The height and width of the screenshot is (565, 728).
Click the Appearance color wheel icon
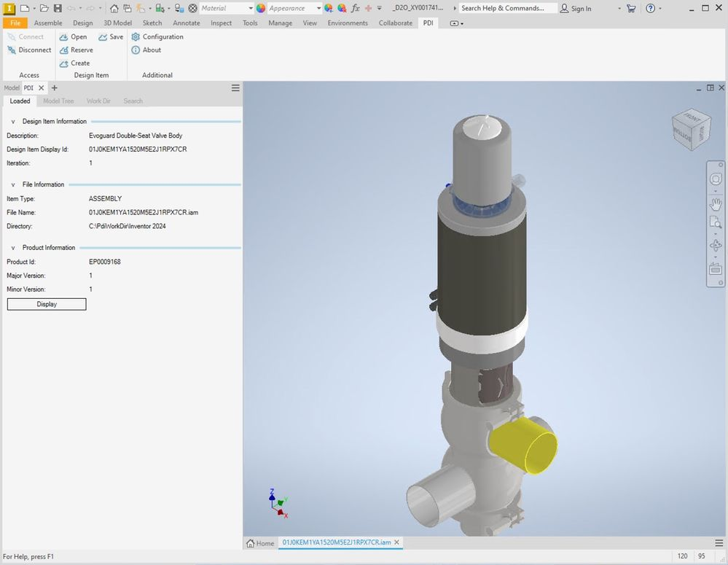click(x=261, y=8)
